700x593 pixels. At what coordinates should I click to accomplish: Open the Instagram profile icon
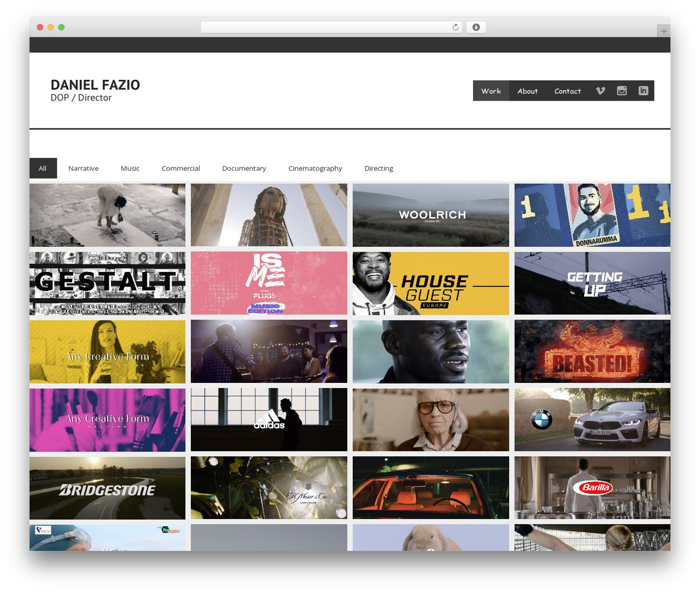622,91
